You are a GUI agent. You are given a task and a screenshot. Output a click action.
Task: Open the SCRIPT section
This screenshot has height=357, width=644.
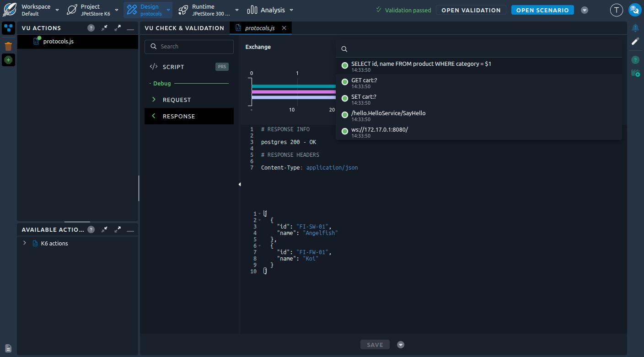point(189,67)
